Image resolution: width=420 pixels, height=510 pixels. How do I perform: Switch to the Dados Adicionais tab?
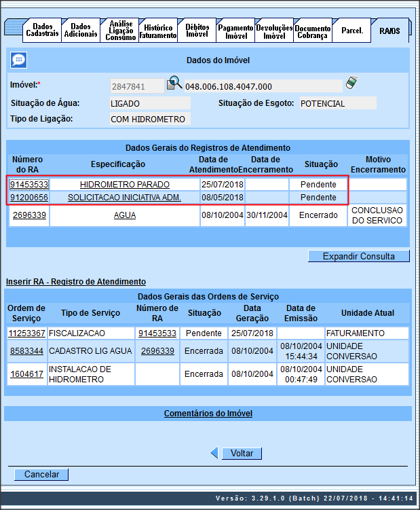80,31
